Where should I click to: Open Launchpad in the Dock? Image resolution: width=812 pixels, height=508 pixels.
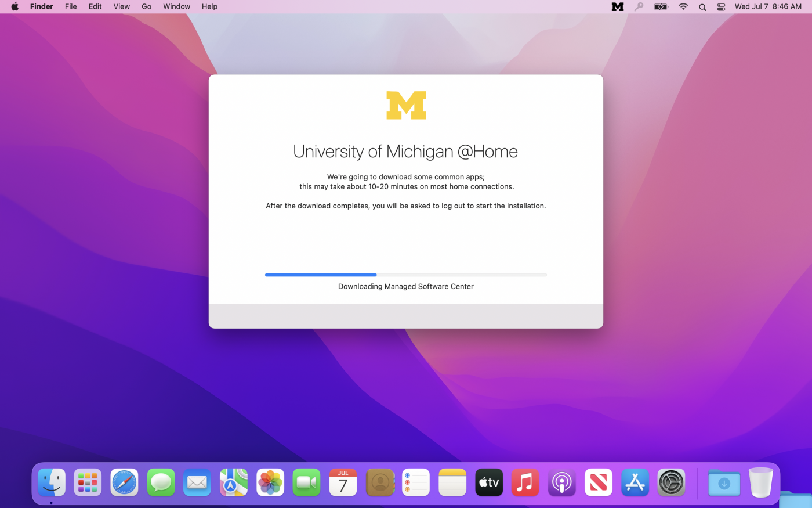pos(88,482)
